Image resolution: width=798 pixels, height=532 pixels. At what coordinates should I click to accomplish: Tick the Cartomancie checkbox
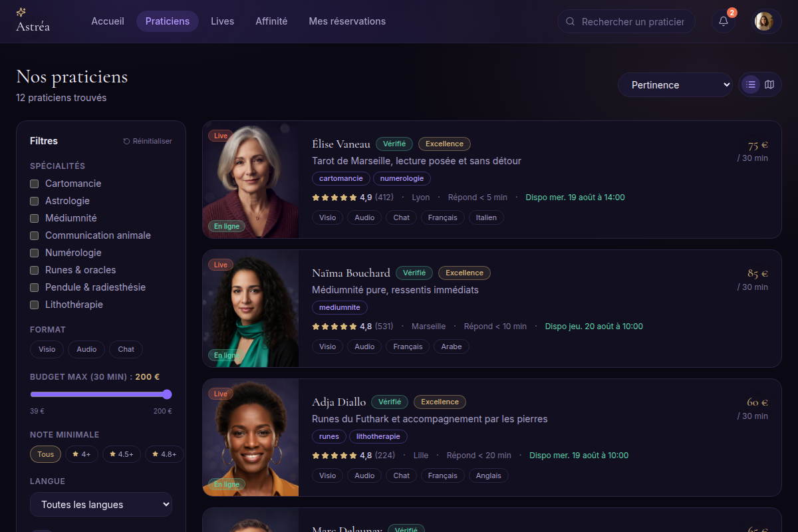point(35,184)
